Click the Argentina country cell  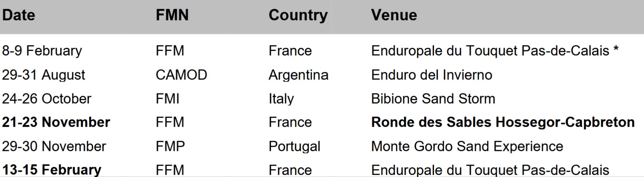point(298,75)
